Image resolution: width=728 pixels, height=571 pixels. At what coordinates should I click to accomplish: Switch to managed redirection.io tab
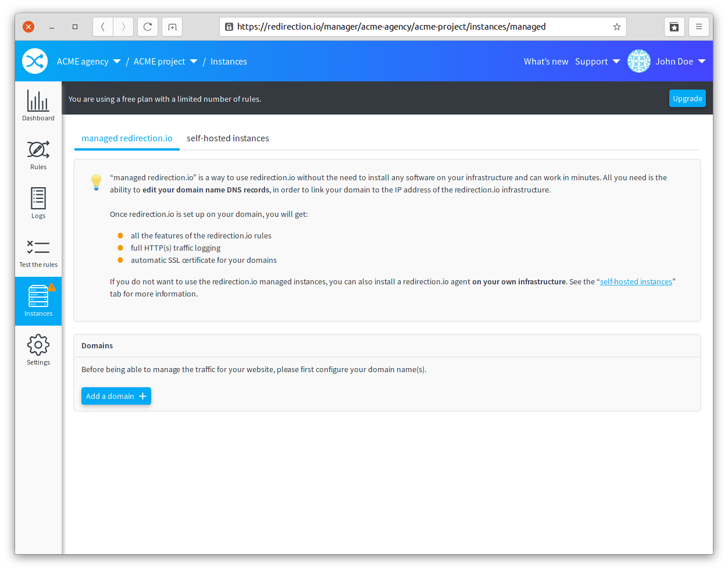click(127, 138)
